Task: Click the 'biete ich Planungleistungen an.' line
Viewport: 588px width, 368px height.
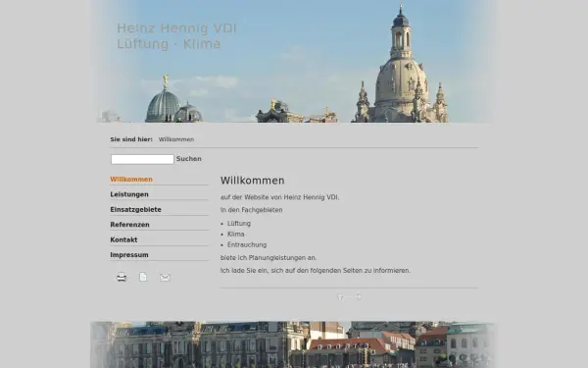Action: pyautogui.click(x=269, y=258)
